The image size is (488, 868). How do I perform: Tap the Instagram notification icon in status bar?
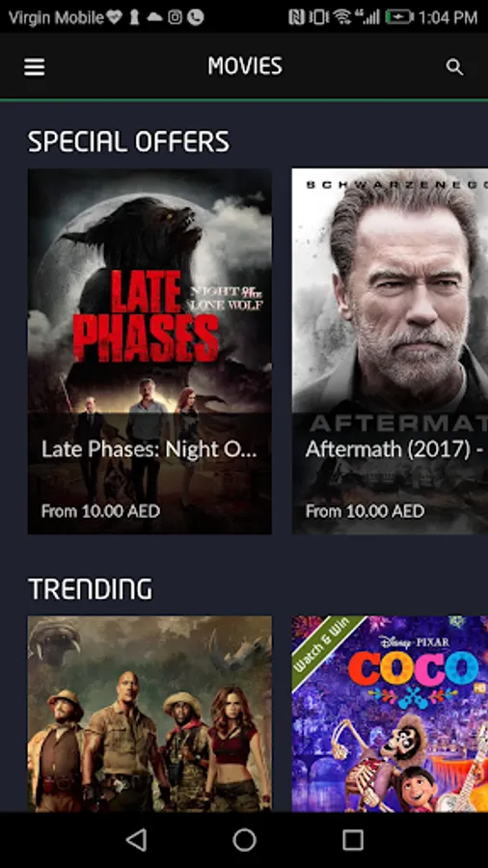175,17
